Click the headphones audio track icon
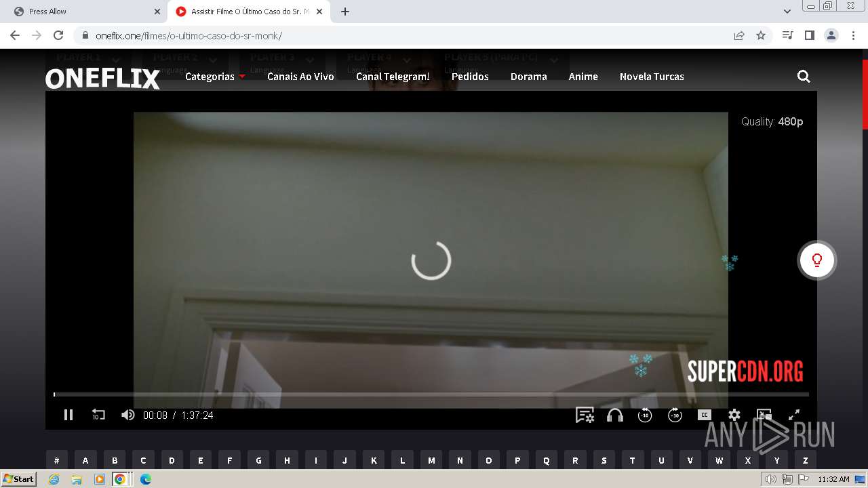This screenshot has height=488, width=868. click(615, 415)
